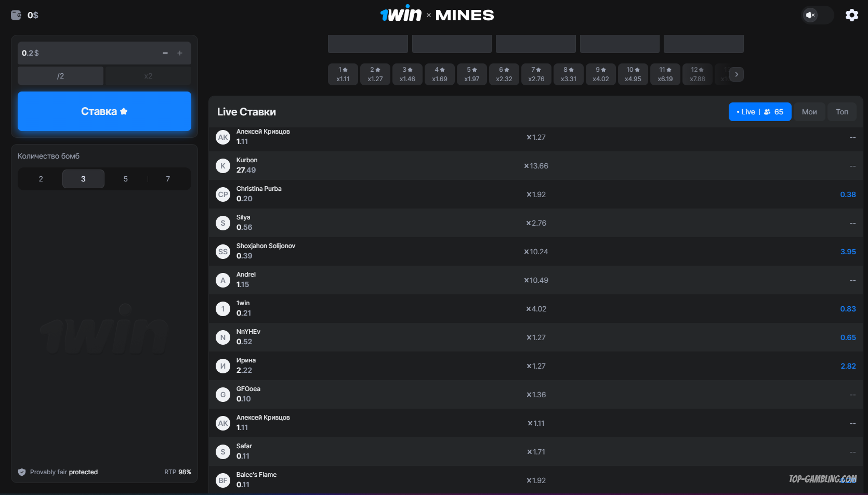
Task: Click the G avatar for GFOoea
Action: [x=223, y=395]
